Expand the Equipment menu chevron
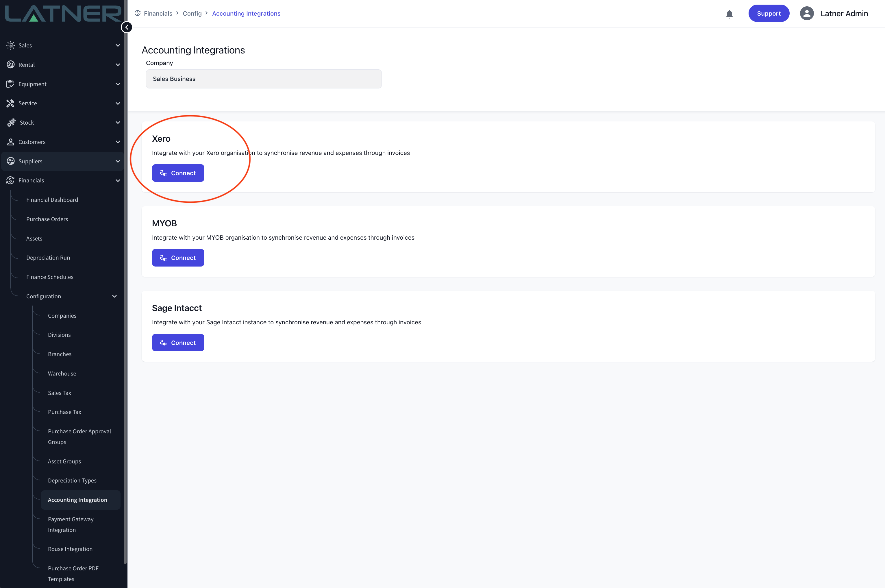The image size is (885, 588). 118,84
